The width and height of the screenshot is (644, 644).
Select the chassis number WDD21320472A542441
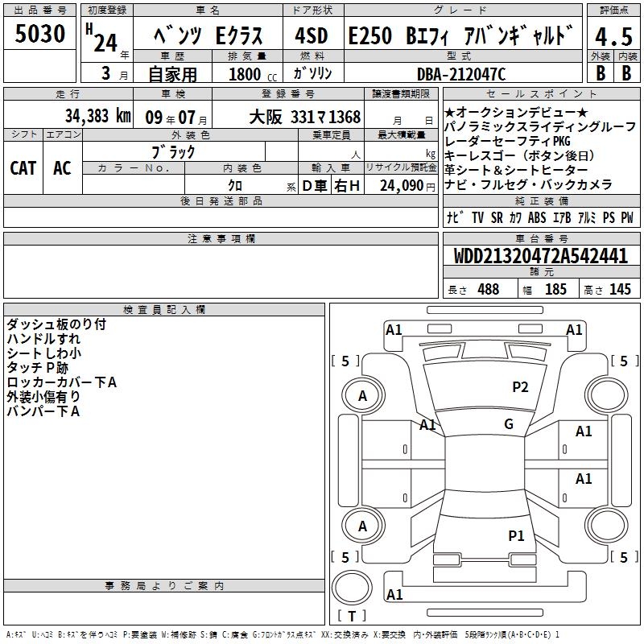coord(541,257)
